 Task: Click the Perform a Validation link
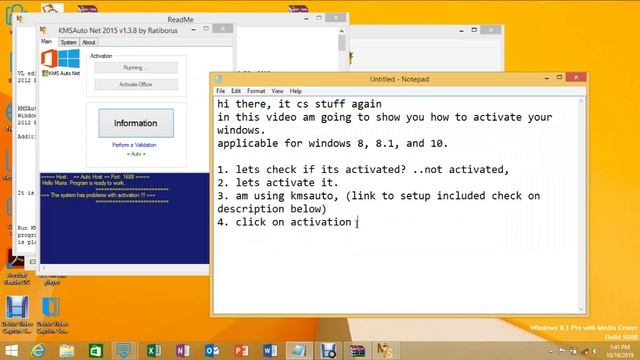pyautogui.click(x=134, y=145)
